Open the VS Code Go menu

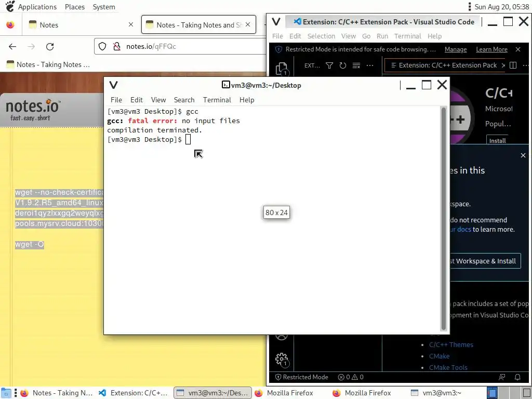pos(366,36)
